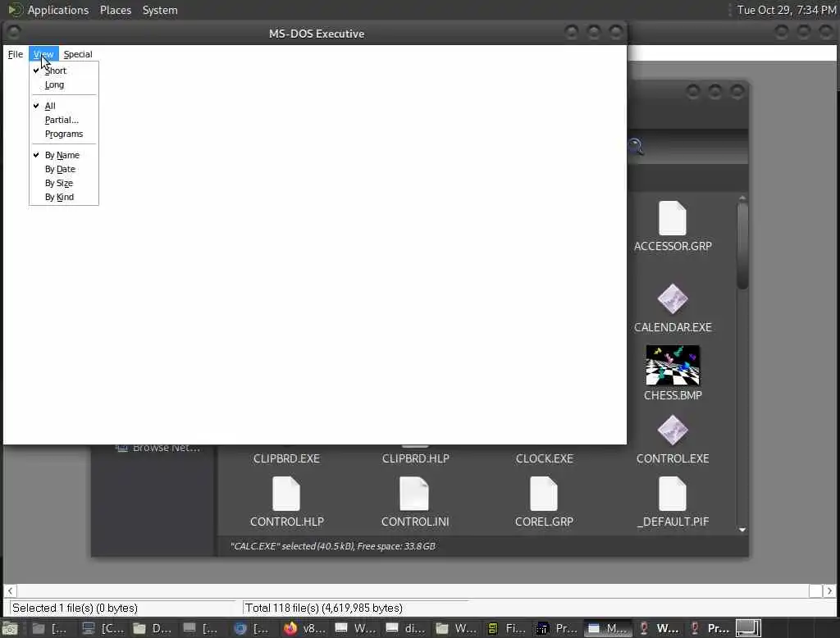Switch to Firefox v8... taskbar window
Screen dimensions: 840x638
tap(304, 628)
